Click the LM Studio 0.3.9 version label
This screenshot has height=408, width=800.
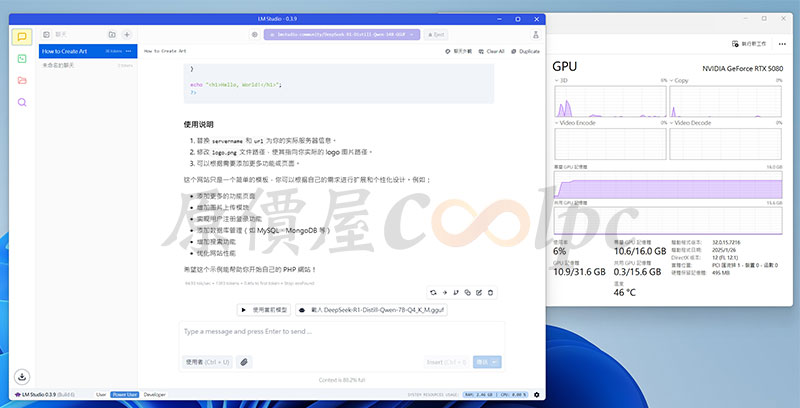[x=45, y=395]
